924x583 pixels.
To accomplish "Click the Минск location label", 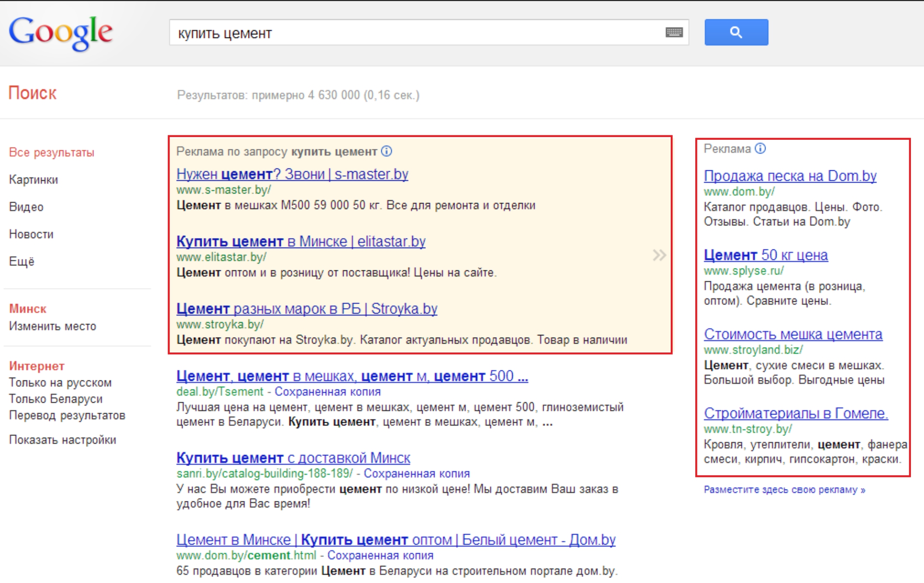I will tap(28, 309).
